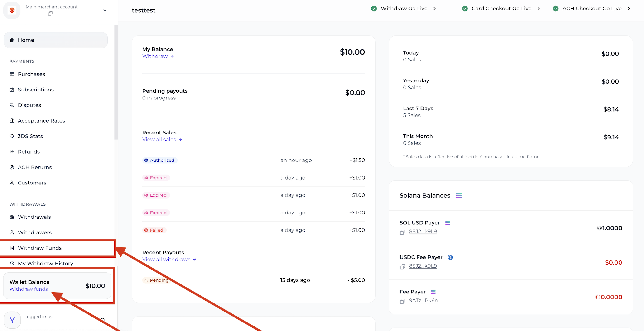Expand Card Checkout Go Live chevron
Image resolution: width=644 pixels, height=331 pixels.
point(538,9)
